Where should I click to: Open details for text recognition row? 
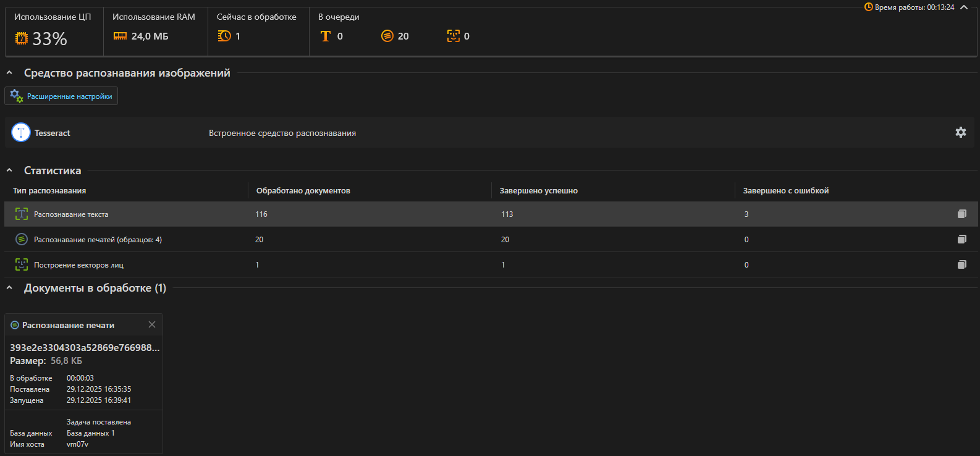coord(961,214)
